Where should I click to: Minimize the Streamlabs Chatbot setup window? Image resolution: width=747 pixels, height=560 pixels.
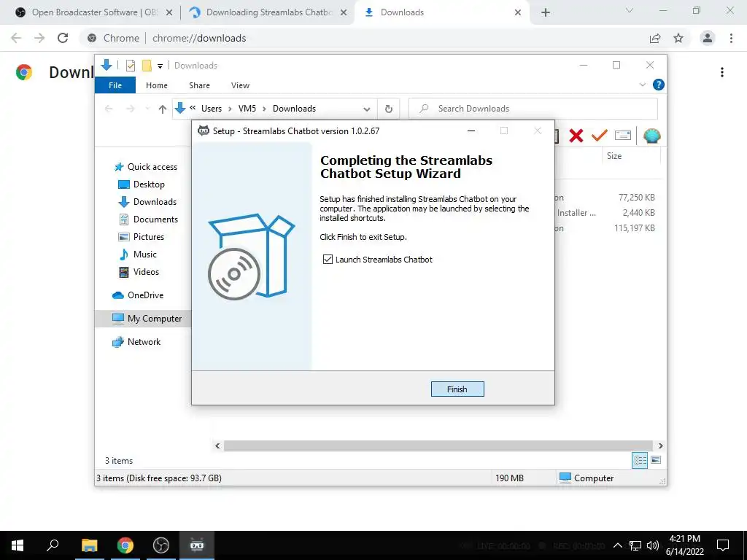[471, 131]
